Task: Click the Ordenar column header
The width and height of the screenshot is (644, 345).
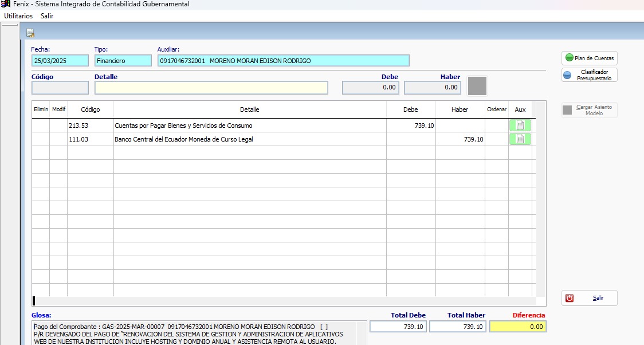Action: tap(496, 109)
